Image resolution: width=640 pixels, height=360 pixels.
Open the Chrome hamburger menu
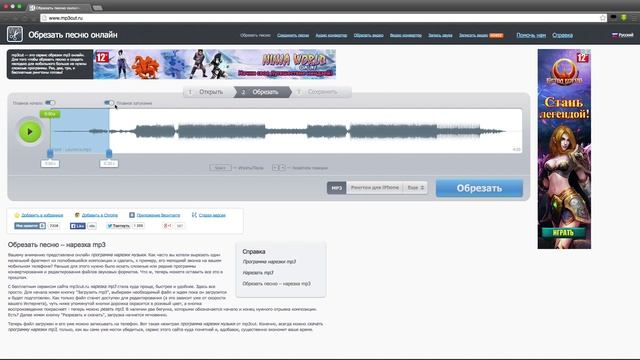(635, 18)
